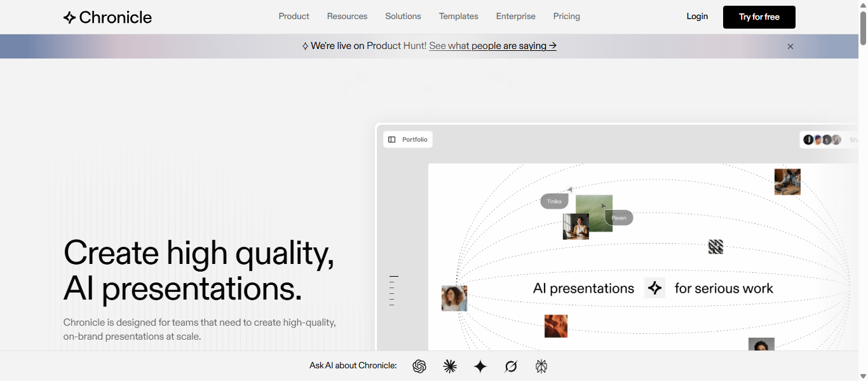
Task: Click the Chronicle logo in header
Action: click(107, 17)
